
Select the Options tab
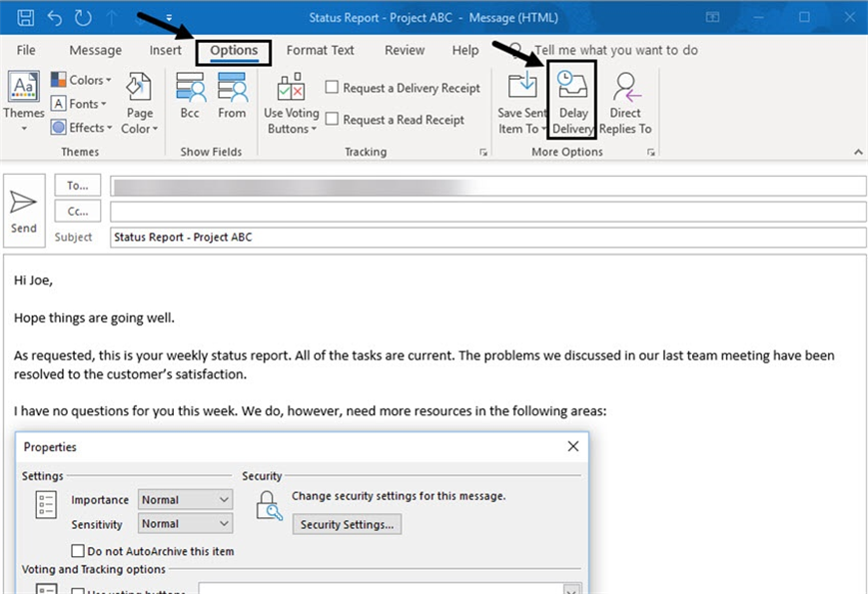pos(234,51)
